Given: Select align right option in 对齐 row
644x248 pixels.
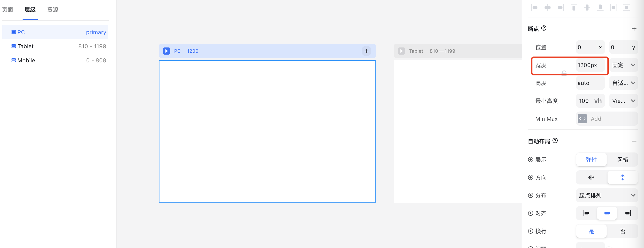Looking at the screenshot, I should 628,213.
